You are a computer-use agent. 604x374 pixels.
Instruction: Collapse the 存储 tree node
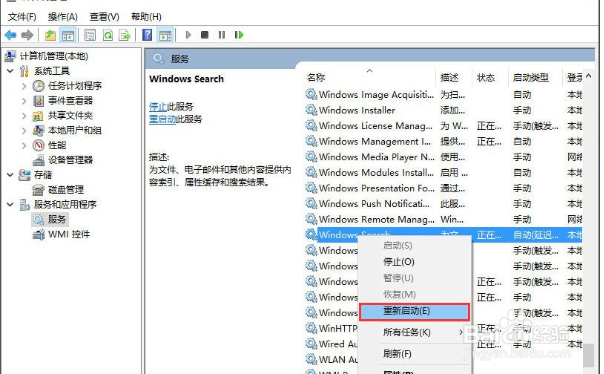click(10, 175)
